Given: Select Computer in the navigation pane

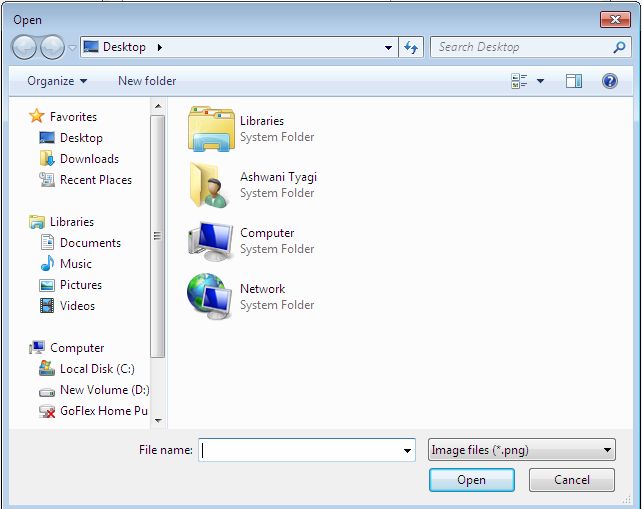Looking at the screenshot, I should pyautogui.click(x=77, y=348).
